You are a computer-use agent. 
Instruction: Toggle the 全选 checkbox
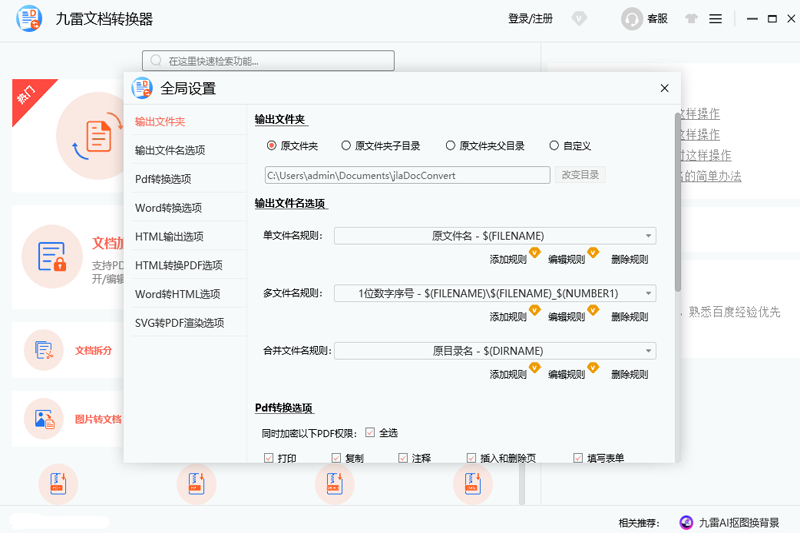370,433
